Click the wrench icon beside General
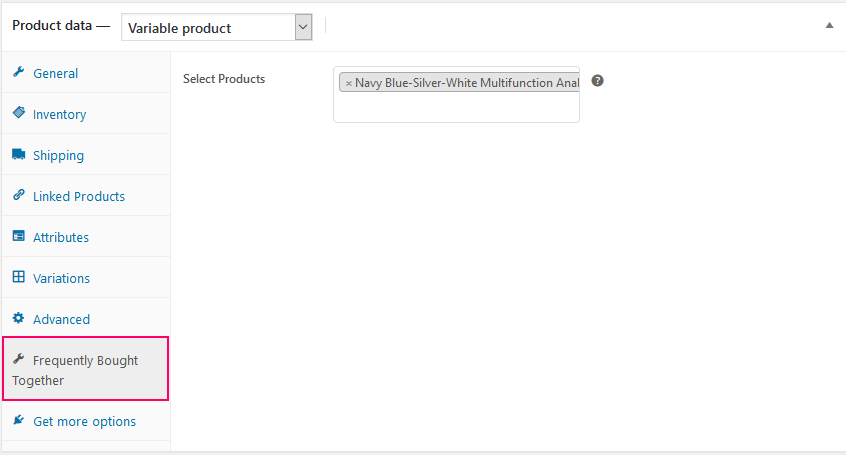 pyautogui.click(x=18, y=73)
